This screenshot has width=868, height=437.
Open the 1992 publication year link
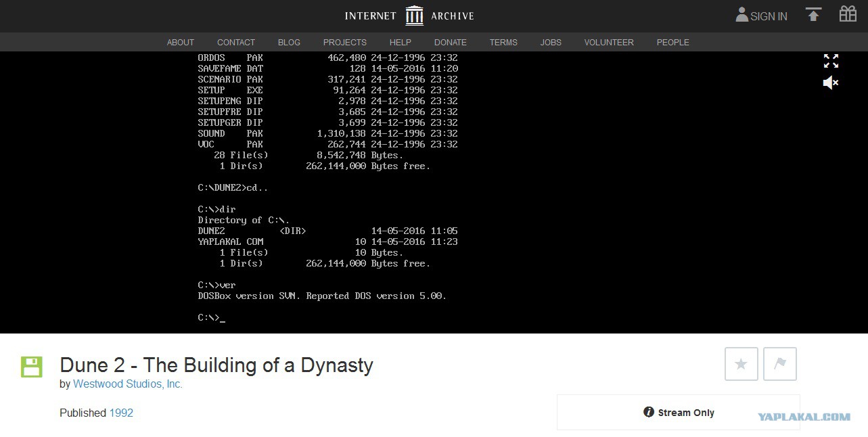(x=121, y=413)
